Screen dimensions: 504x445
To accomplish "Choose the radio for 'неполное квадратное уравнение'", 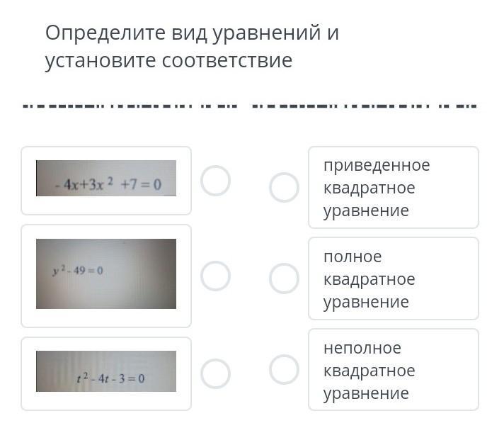I will coord(284,370).
